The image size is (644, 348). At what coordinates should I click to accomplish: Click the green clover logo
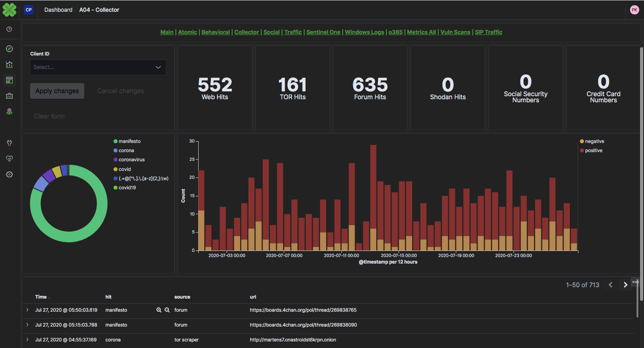pyautogui.click(x=9, y=10)
